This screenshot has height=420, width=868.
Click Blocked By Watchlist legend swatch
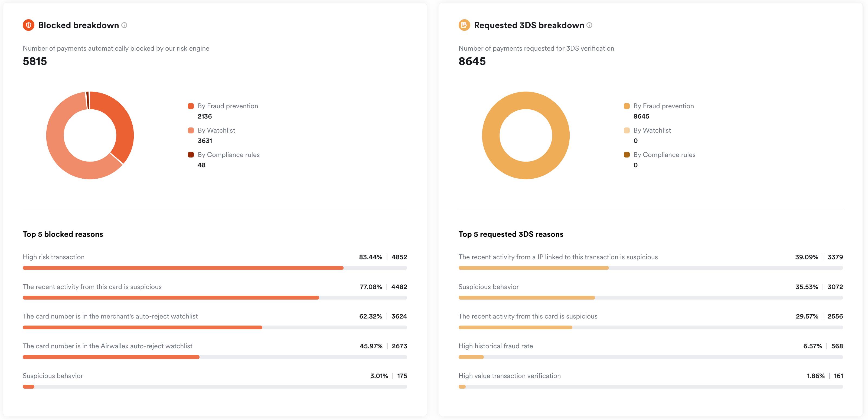pyautogui.click(x=191, y=130)
